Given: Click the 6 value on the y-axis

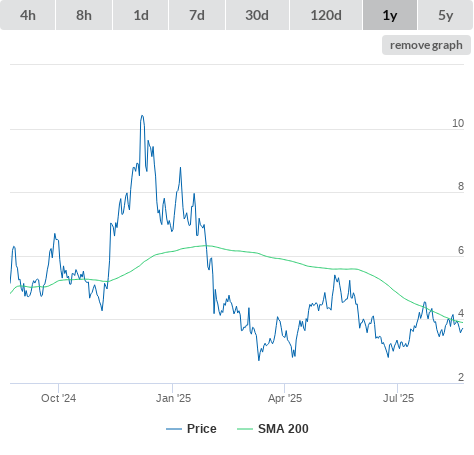Looking at the screenshot, I should (461, 250).
